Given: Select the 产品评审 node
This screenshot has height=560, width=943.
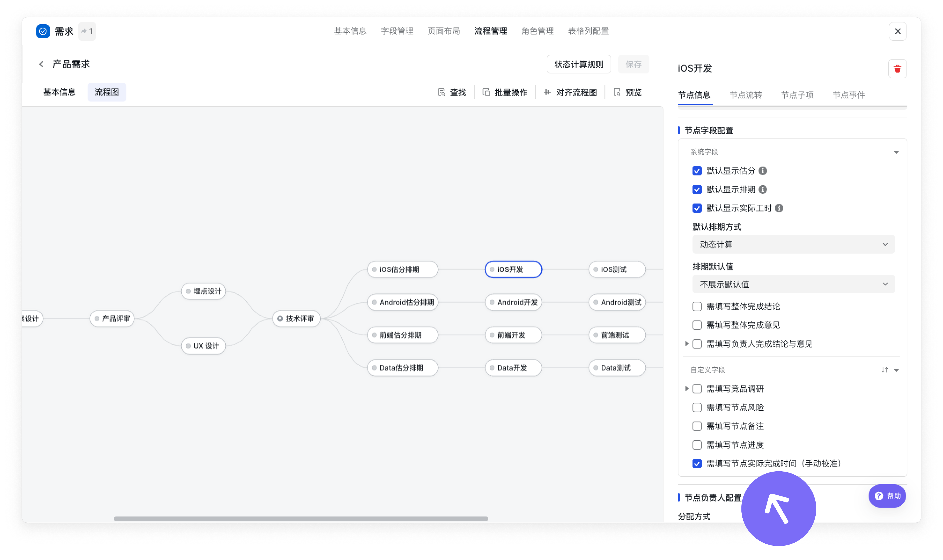Looking at the screenshot, I should (112, 319).
